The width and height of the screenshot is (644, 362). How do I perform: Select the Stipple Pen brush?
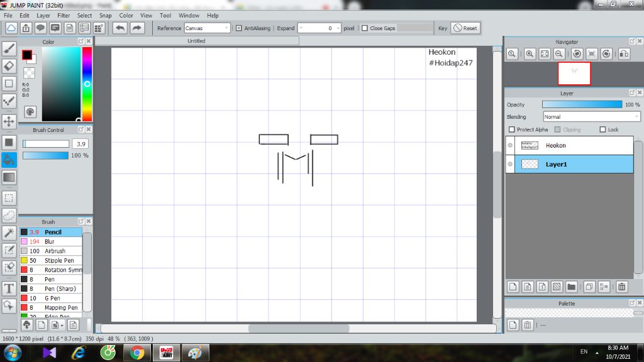point(51,261)
